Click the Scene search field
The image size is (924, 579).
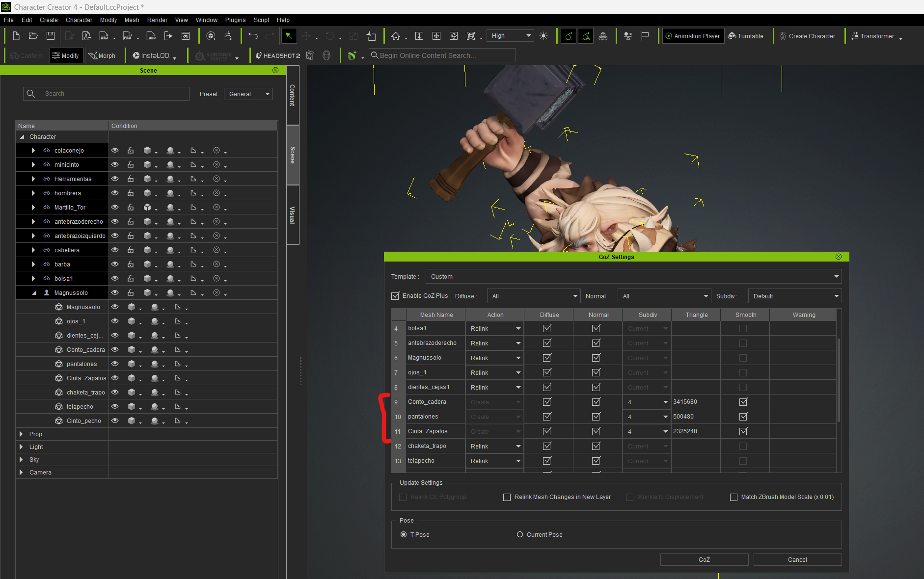point(106,93)
